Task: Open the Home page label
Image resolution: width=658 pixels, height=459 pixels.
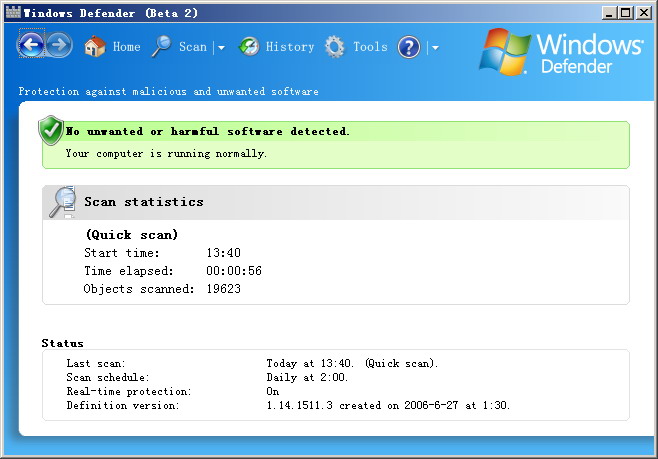Action: point(126,47)
